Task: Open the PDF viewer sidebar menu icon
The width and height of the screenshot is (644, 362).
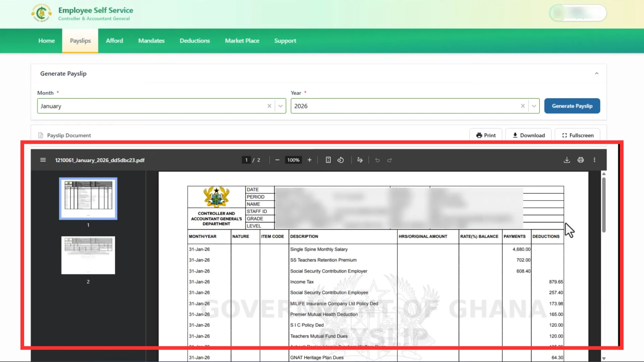Action: [x=43, y=160]
